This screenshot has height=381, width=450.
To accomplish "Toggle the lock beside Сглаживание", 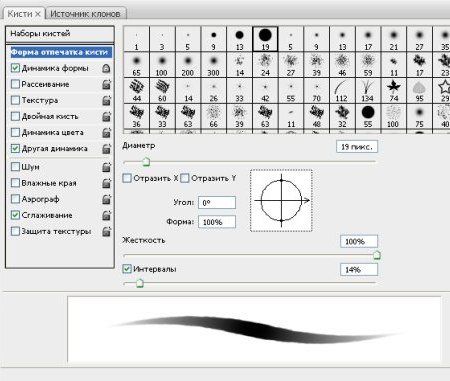I will point(106,215).
